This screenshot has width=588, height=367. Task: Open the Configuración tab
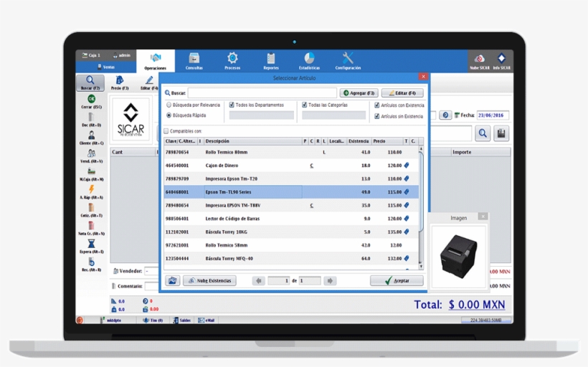(x=348, y=61)
